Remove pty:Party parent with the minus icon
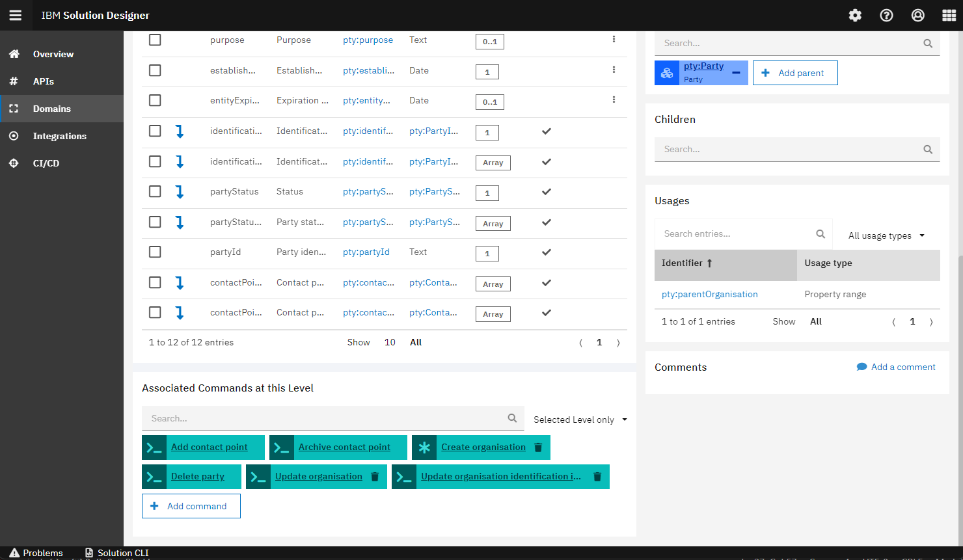The image size is (963, 560). point(736,73)
